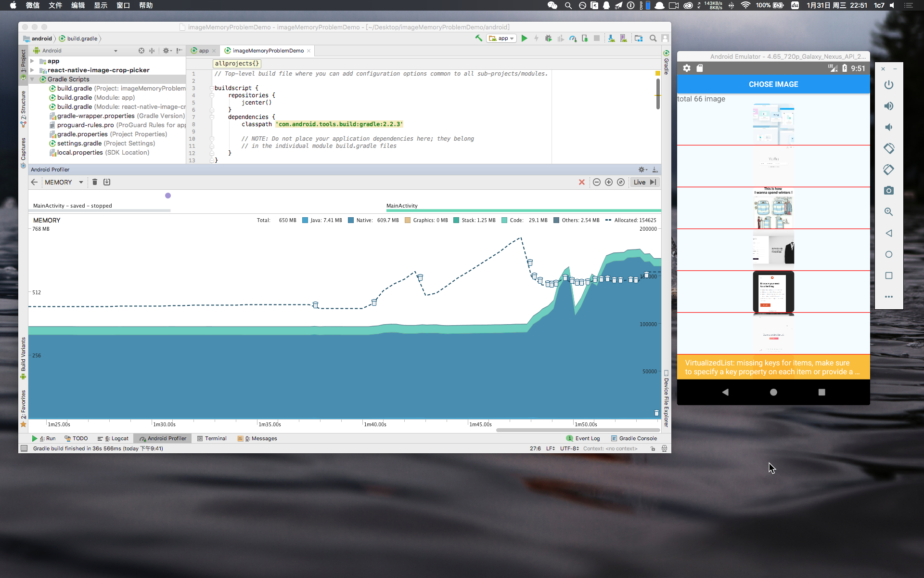Click emulator side panel back triangle

coord(889,233)
